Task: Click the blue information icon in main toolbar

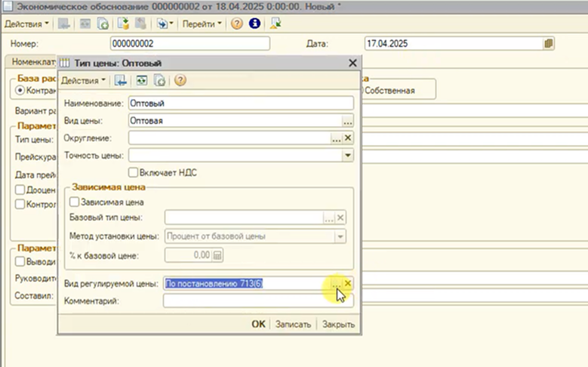Action: pyautogui.click(x=254, y=24)
